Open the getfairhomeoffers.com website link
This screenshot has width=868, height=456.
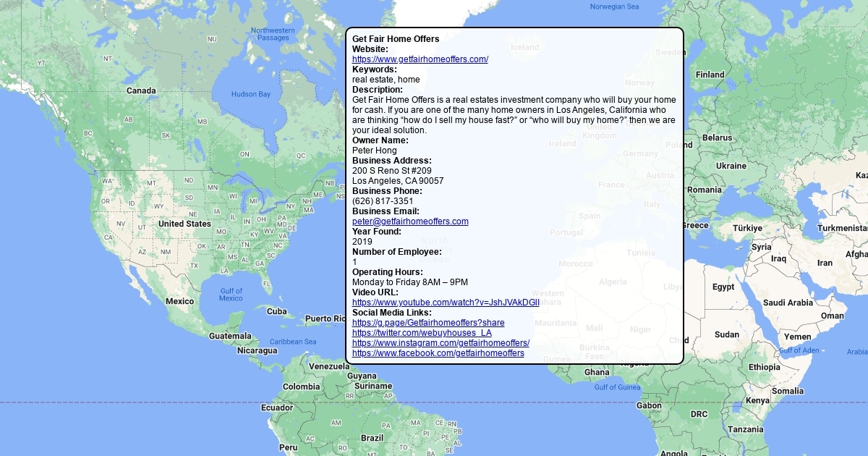point(420,59)
